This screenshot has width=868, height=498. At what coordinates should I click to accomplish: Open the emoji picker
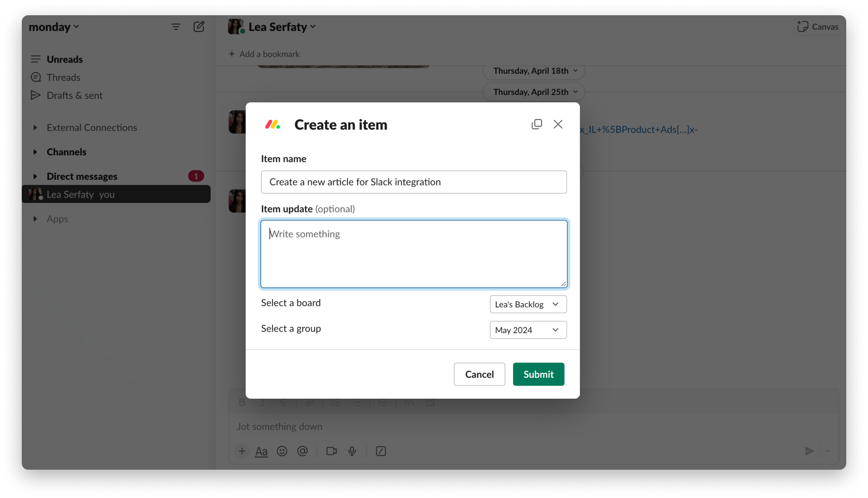point(282,451)
